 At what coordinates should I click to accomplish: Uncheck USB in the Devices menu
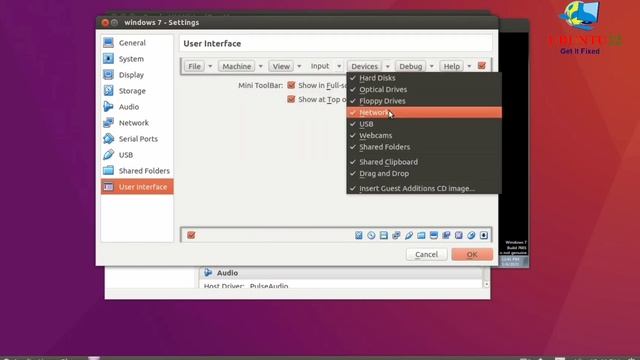pos(424,124)
